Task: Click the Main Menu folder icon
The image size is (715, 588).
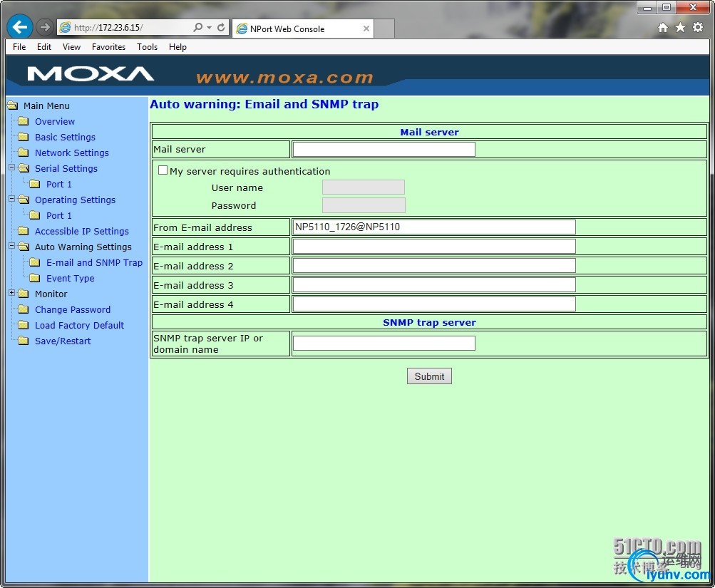Action: 13,105
